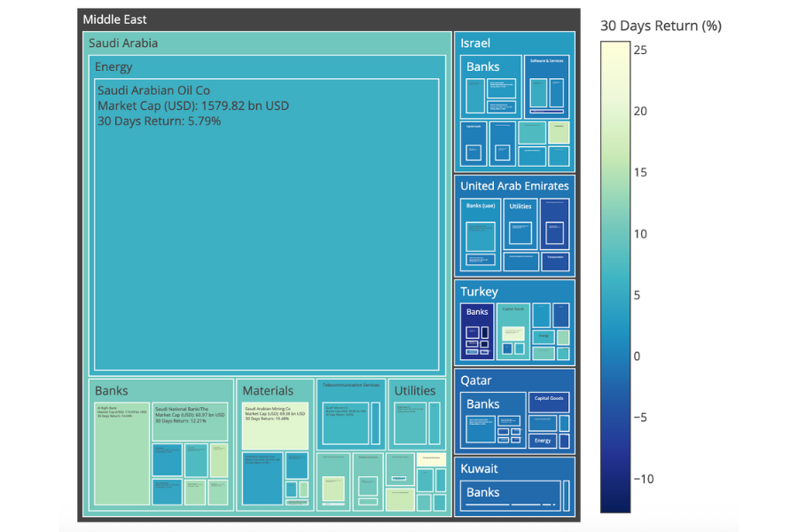798x532 pixels.
Task: Expand the Saudi Arabia Energy sector
Action: 113,66
